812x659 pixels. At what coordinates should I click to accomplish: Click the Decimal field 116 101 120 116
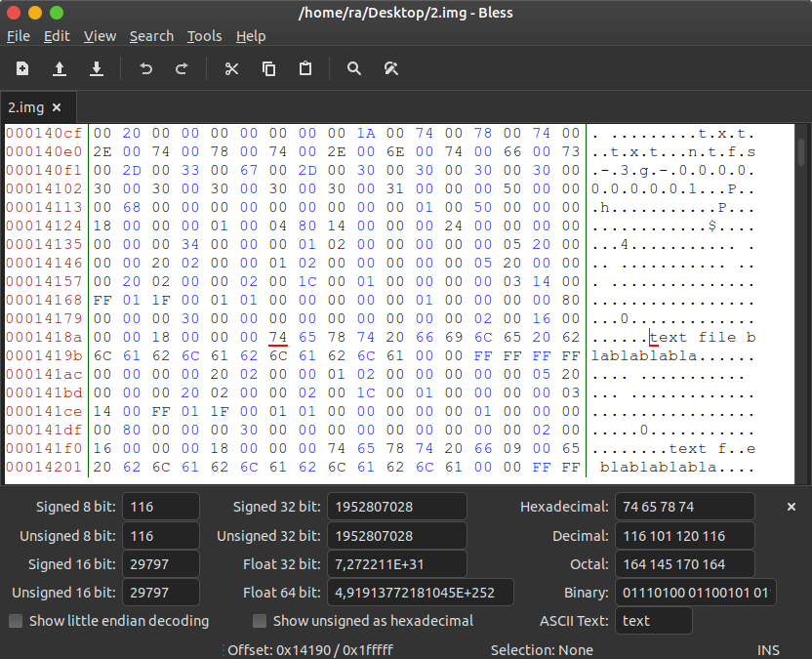(x=684, y=536)
